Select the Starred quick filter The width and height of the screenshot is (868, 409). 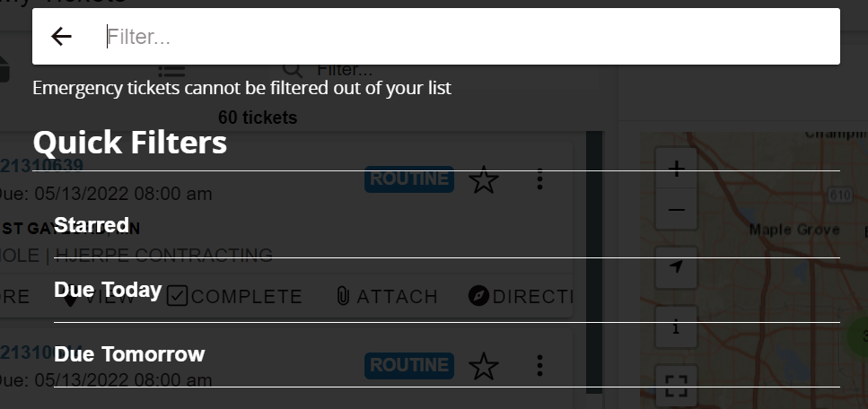(x=447, y=225)
